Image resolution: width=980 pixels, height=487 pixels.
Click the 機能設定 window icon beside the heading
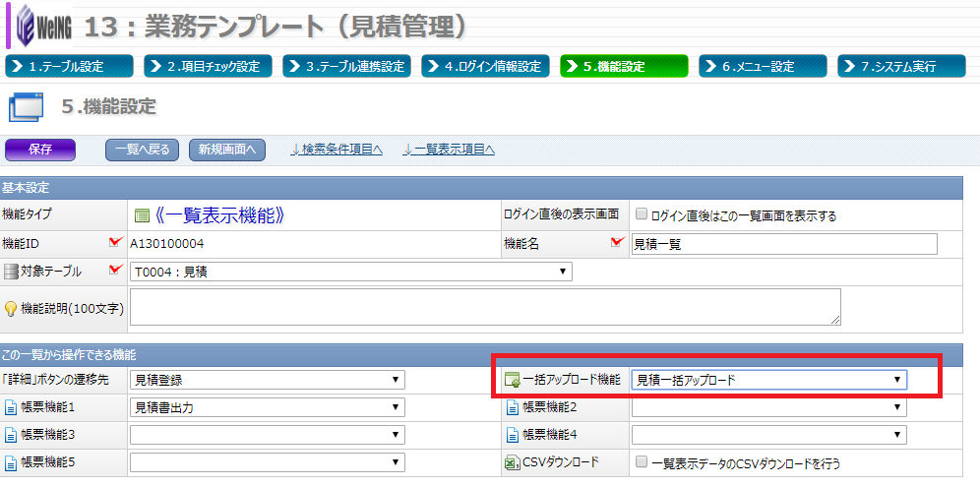[x=26, y=106]
